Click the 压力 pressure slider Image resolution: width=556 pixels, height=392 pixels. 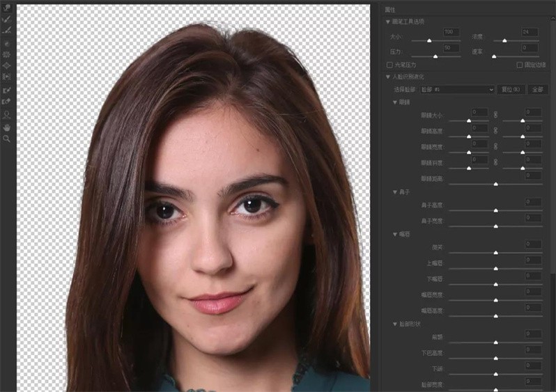[435, 56]
